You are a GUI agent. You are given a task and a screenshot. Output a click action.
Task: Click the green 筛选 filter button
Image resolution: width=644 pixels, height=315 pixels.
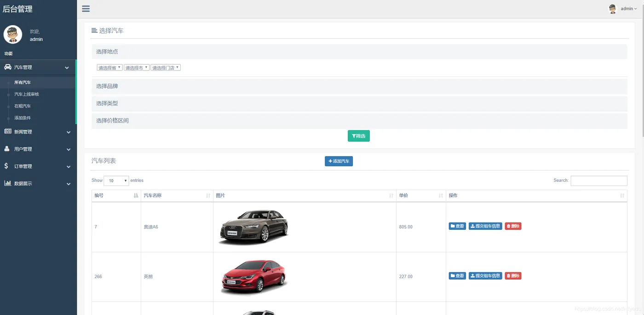(359, 136)
